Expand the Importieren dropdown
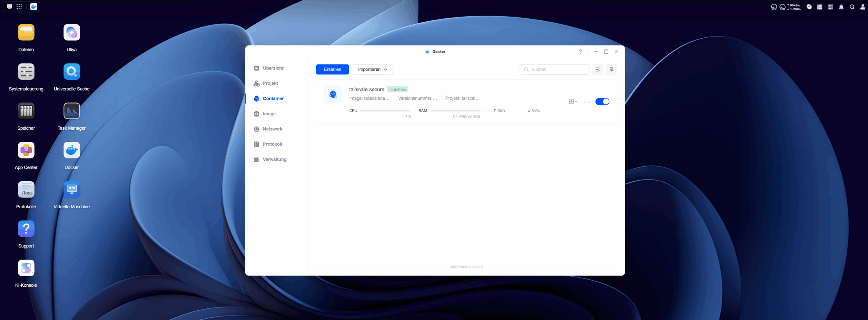 (x=372, y=70)
